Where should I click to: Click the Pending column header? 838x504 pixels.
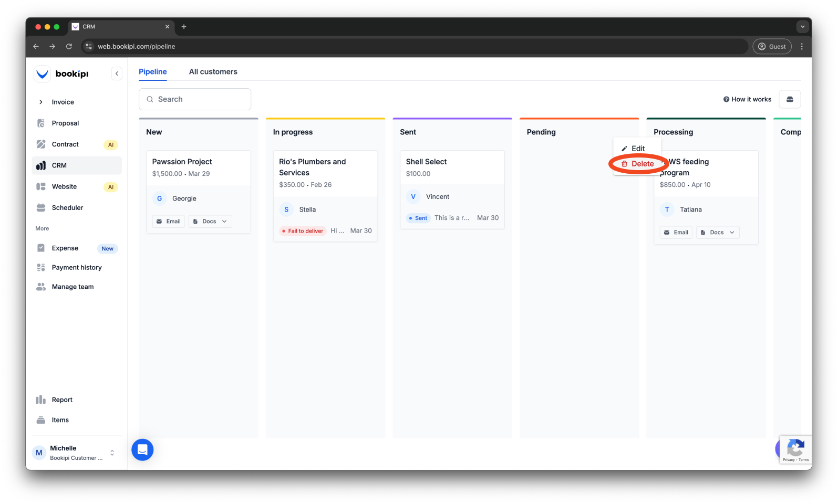(x=541, y=132)
